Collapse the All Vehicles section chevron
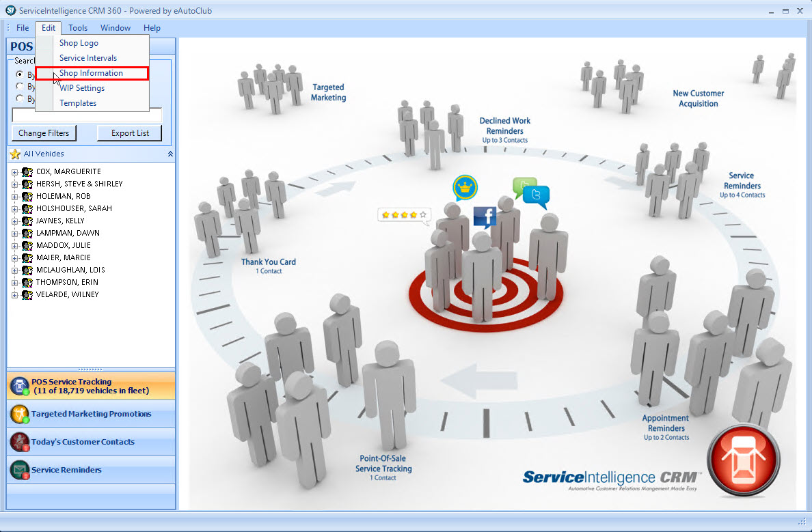 [x=170, y=154]
